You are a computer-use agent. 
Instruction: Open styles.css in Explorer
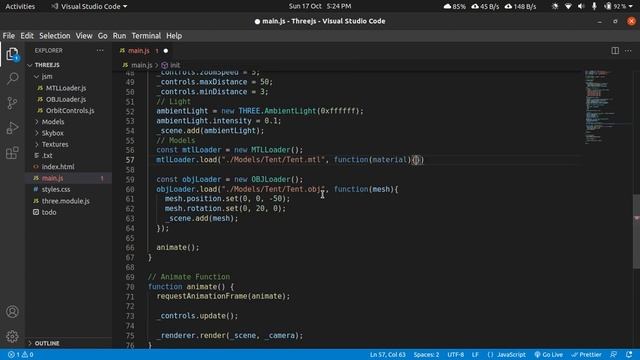click(56, 189)
